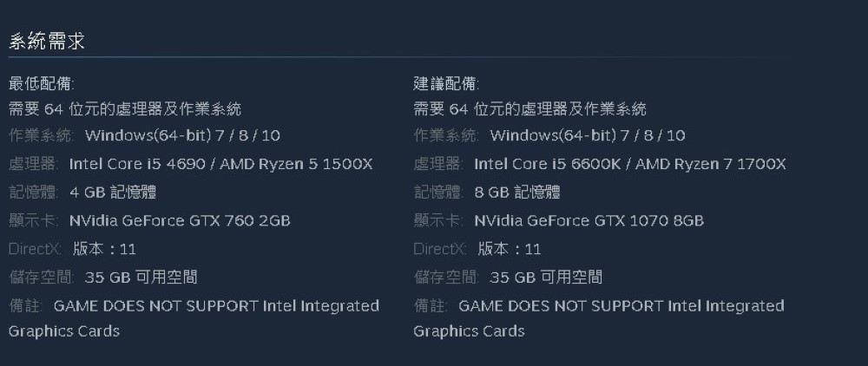Click the 35 GB 可用空間 value under 最低配備
868x366 pixels.
pos(141,278)
